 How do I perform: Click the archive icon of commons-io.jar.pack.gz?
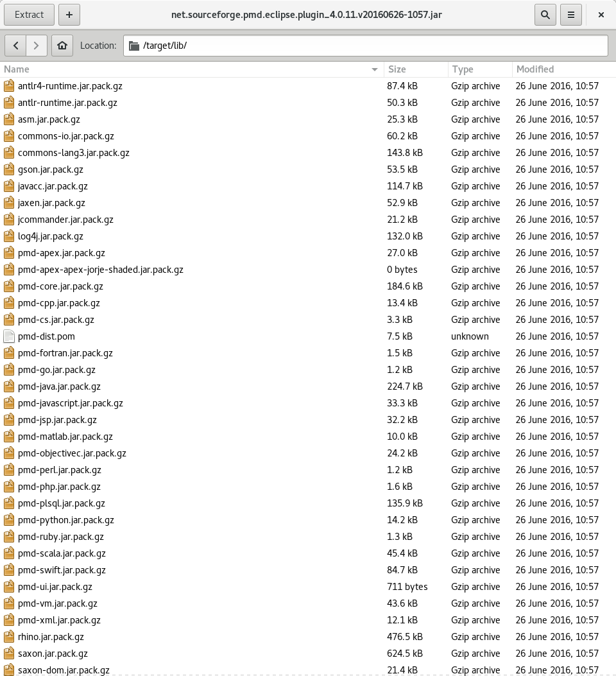(8, 136)
